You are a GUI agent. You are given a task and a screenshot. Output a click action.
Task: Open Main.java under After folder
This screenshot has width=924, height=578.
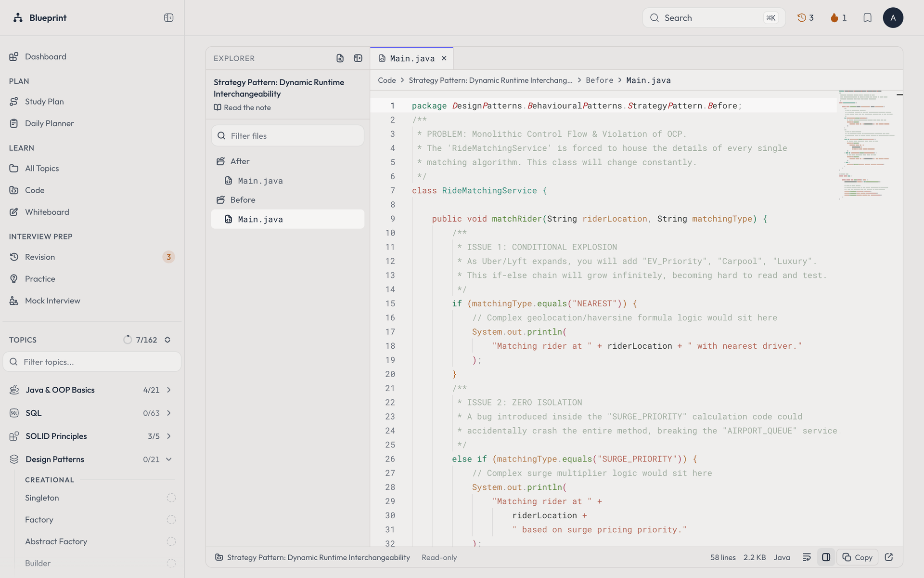point(288,181)
